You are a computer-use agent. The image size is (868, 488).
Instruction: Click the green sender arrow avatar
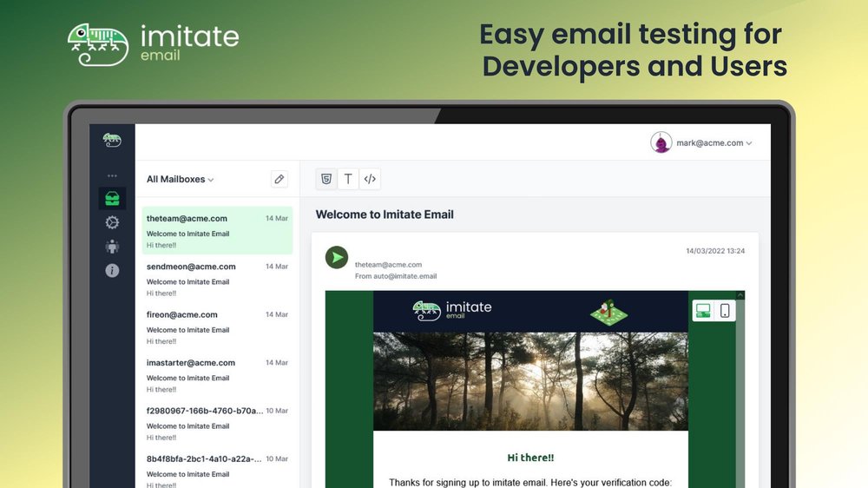[x=337, y=258]
